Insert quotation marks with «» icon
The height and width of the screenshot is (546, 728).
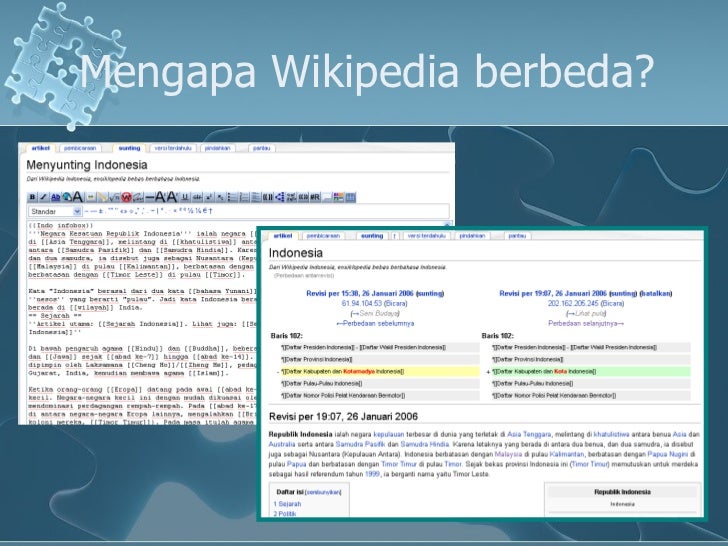tap(303, 197)
